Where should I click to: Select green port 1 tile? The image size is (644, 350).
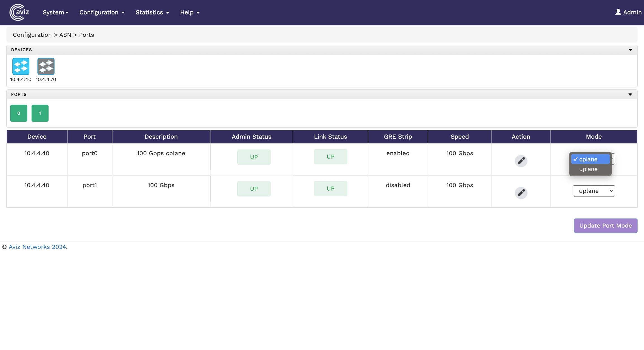[40, 113]
